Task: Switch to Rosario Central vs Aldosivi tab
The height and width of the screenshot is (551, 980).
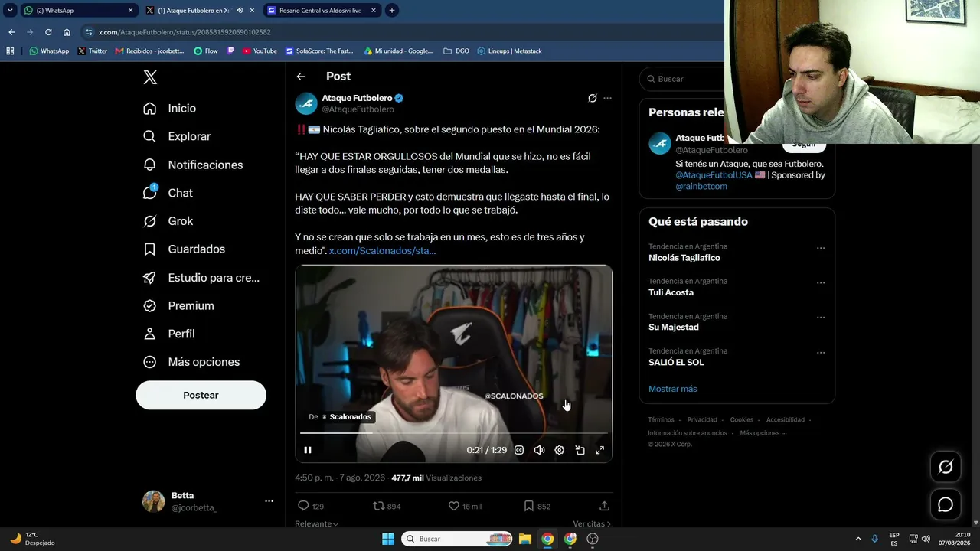Action: (x=322, y=11)
